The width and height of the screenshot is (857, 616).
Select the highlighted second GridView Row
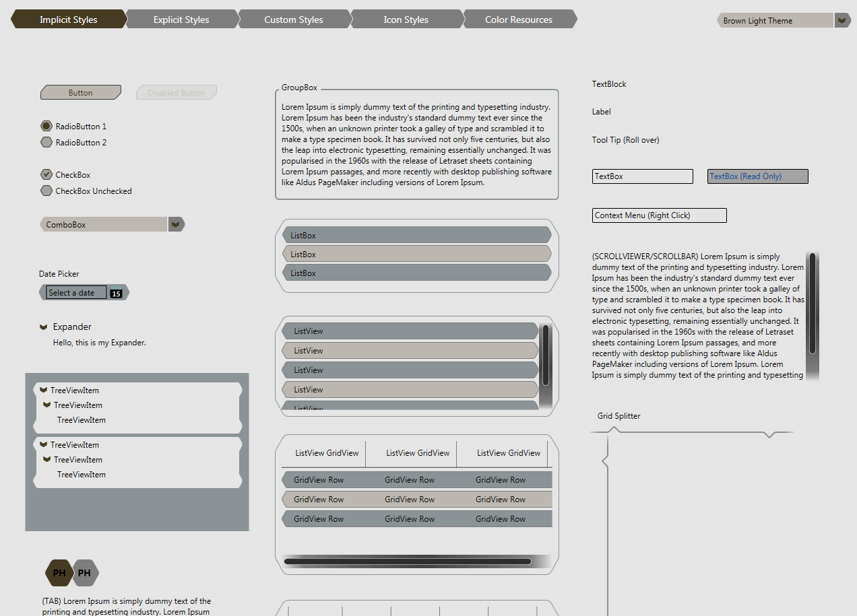tap(417, 500)
